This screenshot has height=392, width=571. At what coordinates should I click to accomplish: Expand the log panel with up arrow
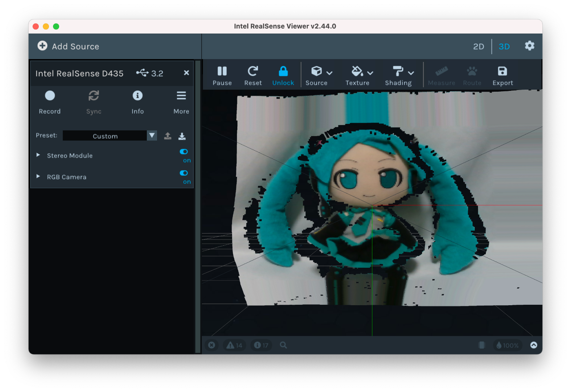533,345
